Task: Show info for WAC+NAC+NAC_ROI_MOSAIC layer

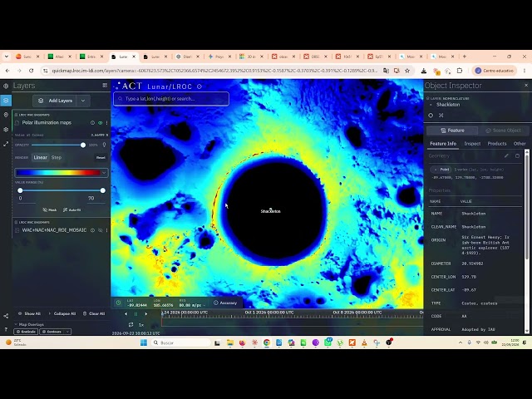Action: [92, 230]
